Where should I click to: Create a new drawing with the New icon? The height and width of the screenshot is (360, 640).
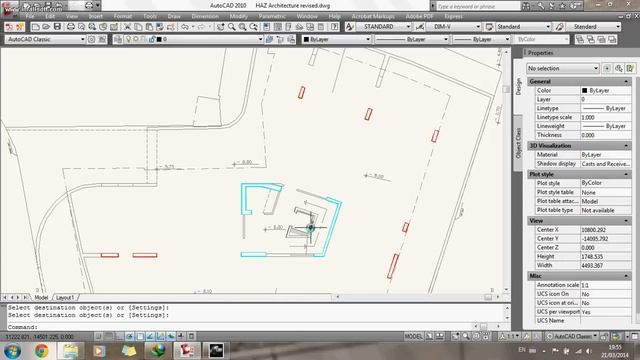point(36,27)
